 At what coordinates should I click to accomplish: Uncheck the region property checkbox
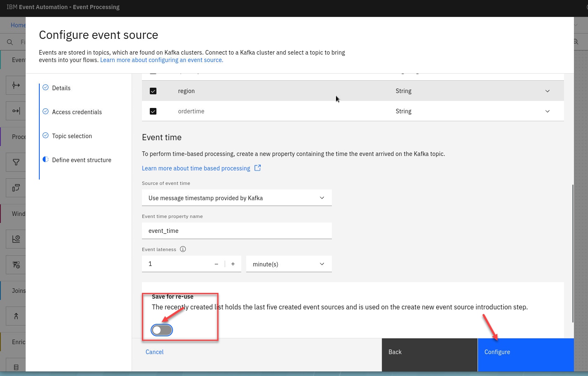point(153,91)
